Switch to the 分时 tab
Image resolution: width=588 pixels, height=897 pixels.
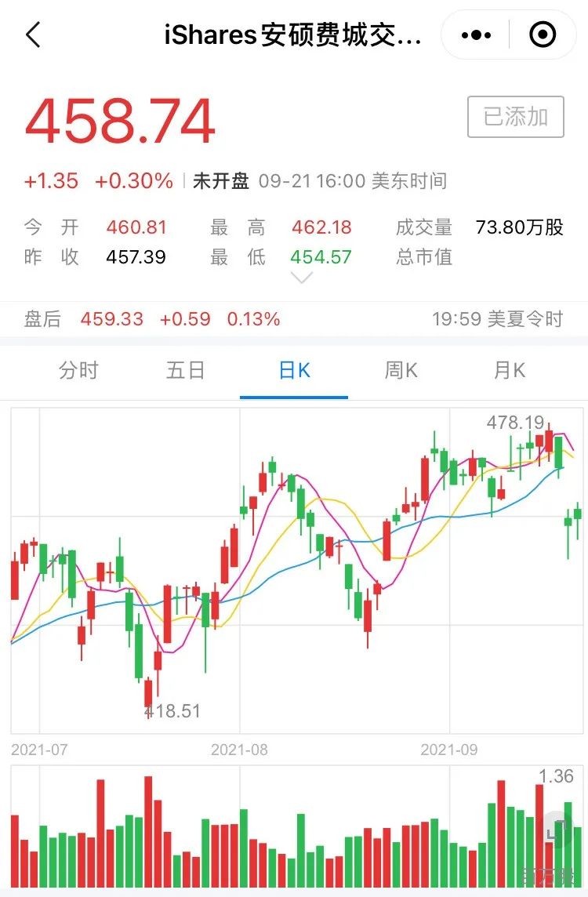point(78,370)
